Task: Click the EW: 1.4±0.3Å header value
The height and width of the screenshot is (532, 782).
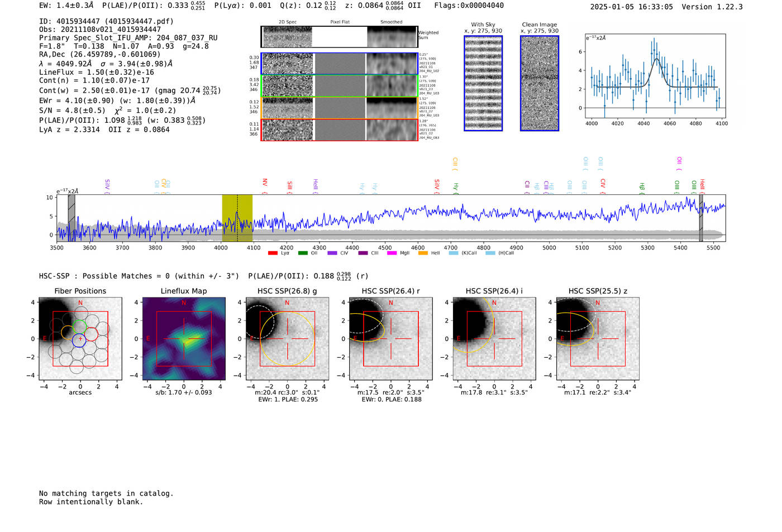Action: 66,6
